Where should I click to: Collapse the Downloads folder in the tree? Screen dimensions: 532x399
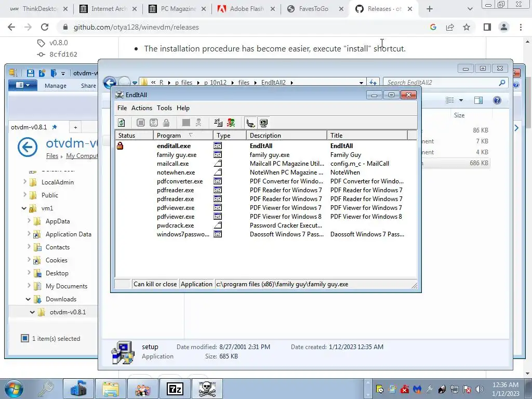(28, 299)
